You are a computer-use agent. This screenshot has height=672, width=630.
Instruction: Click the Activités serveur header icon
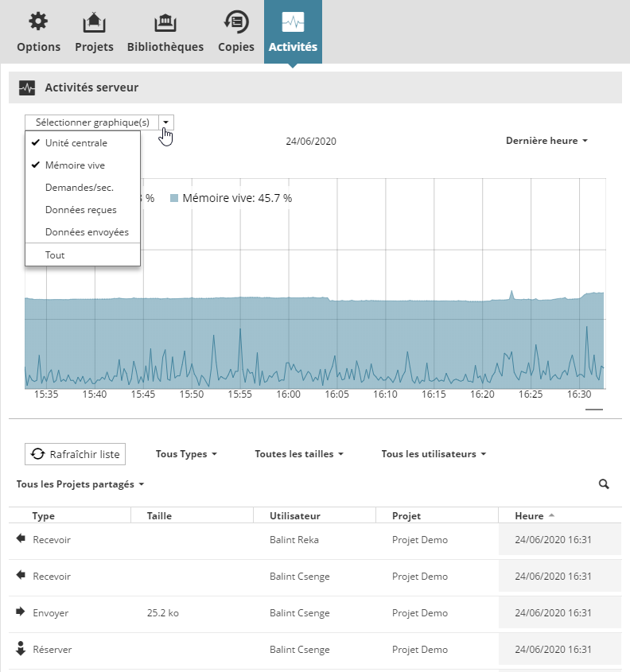click(x=27, y=87)
